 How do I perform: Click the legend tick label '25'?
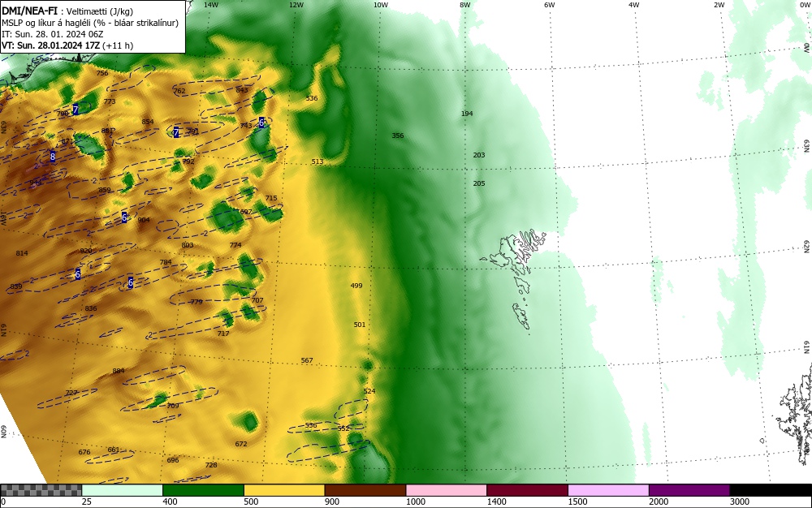tap(87, 502)
